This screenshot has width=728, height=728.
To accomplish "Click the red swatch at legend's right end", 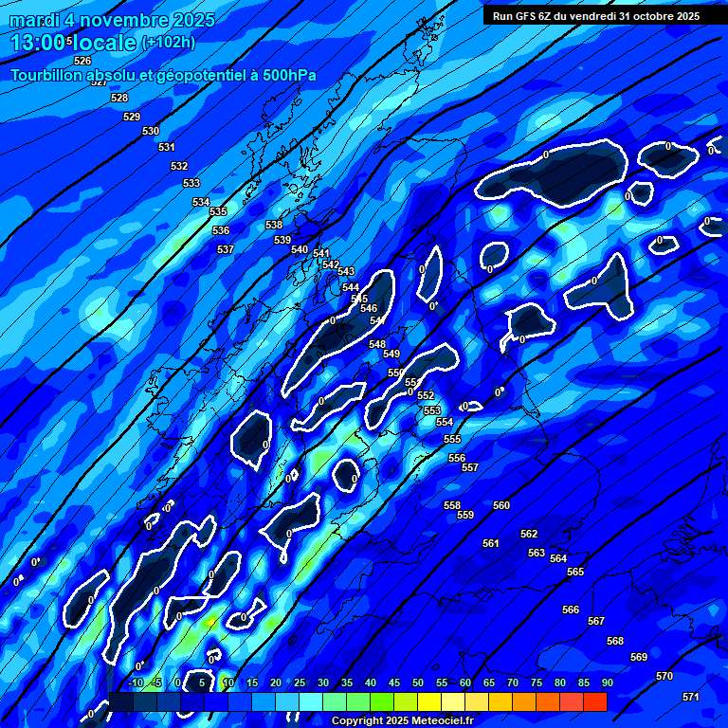I will tap(594, 702).
